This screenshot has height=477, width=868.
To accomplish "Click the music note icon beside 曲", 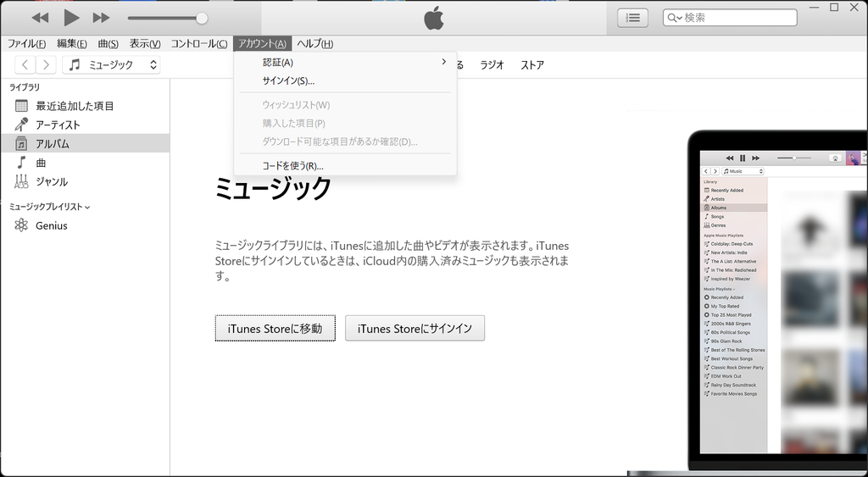I will (21, 162).
